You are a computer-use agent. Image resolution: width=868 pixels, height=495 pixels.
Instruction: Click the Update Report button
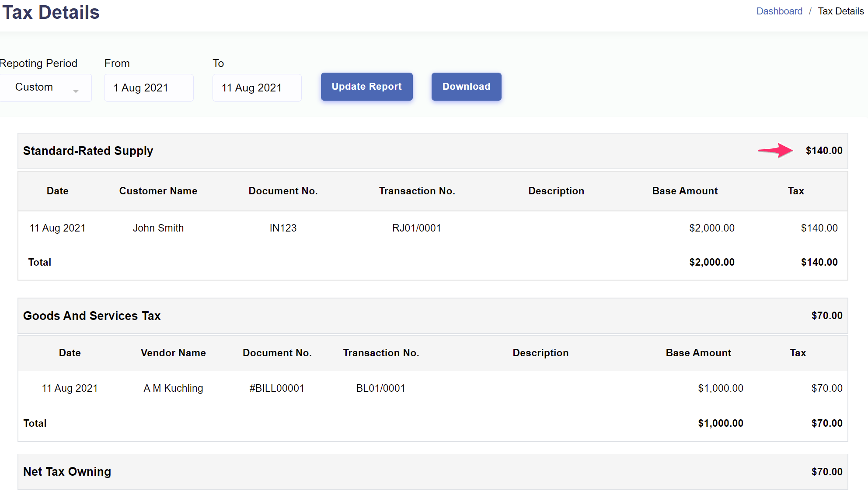366,87
